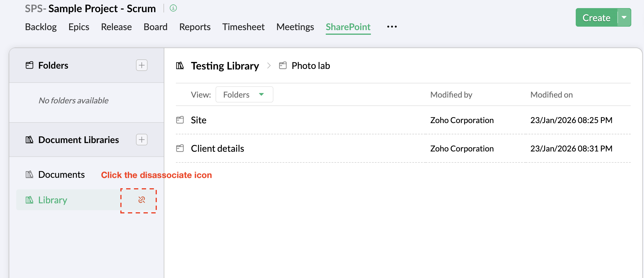Open the more tabs ellipsis menu

click(392, 27)
